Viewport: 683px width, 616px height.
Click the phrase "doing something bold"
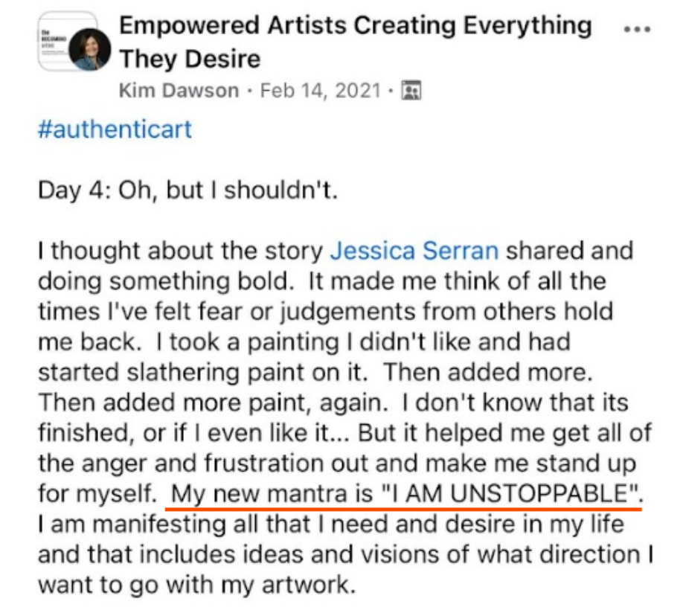[x=164, y=281]
